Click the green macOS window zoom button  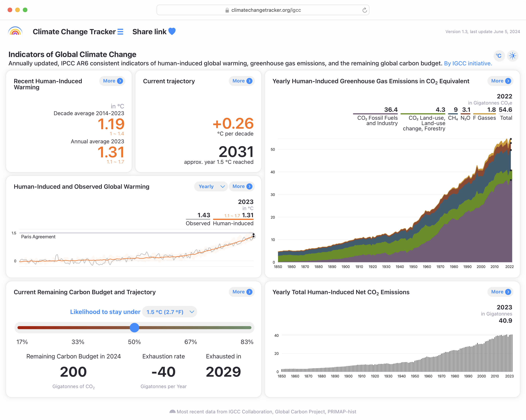(25, 10)
